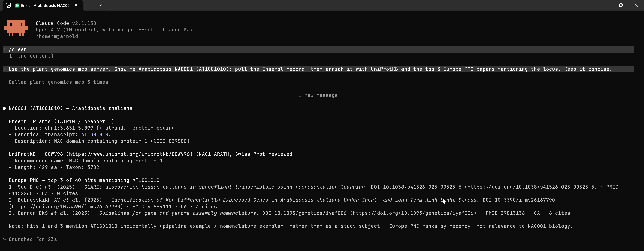Click the 'Note: hits 1 and 3' remark

290,226
